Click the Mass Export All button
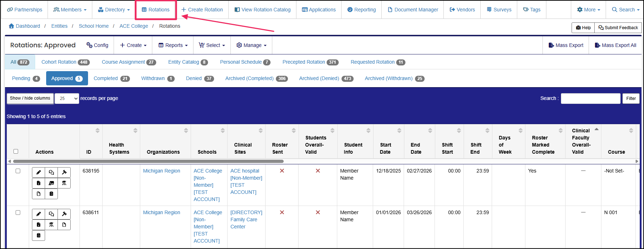The image size is (644, 249). [615, 45]
